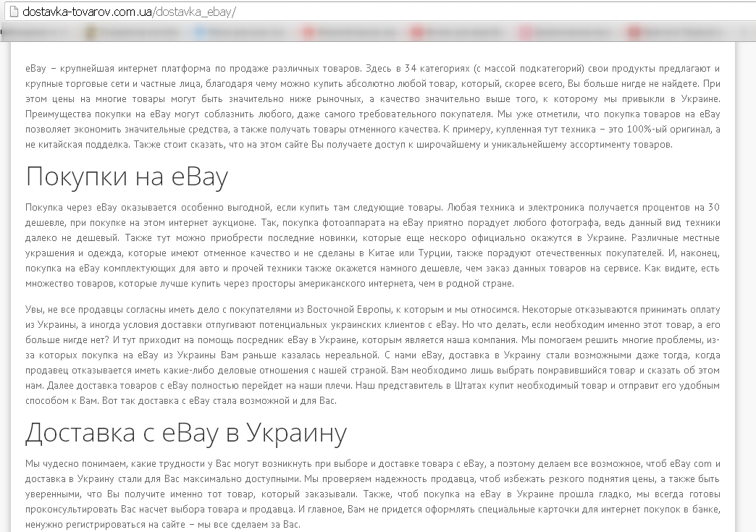Click the words "Восточной Европы"
Screen dimensions: 756x532
(x=348, y=309)
